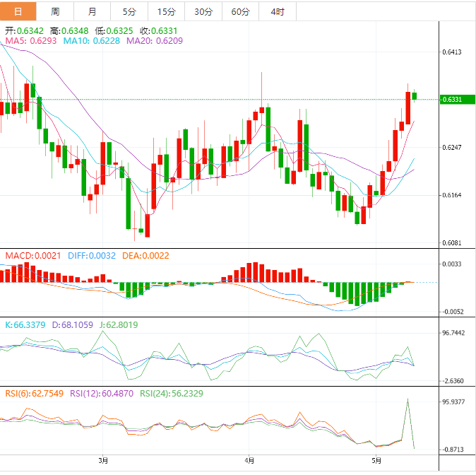
Task: Open the 月 (monthly) chart tab
Action: pos(93,12)
